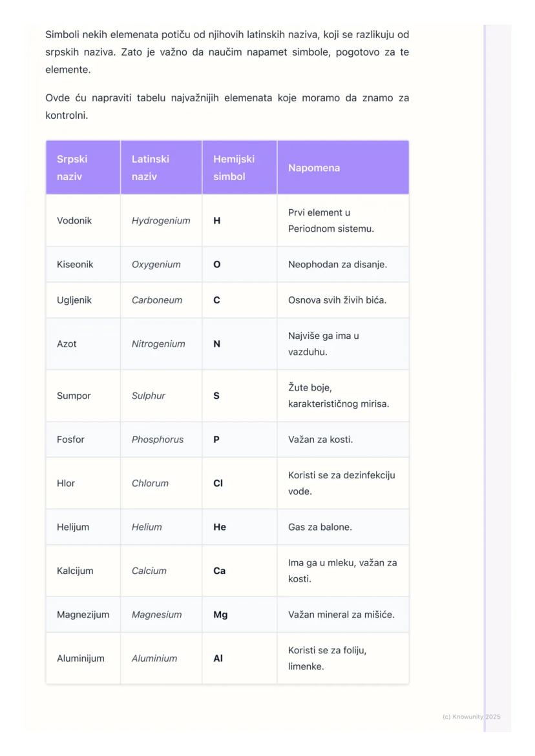
Task: Click the "Helijum" row name cell
Action: tap(73, 527)
